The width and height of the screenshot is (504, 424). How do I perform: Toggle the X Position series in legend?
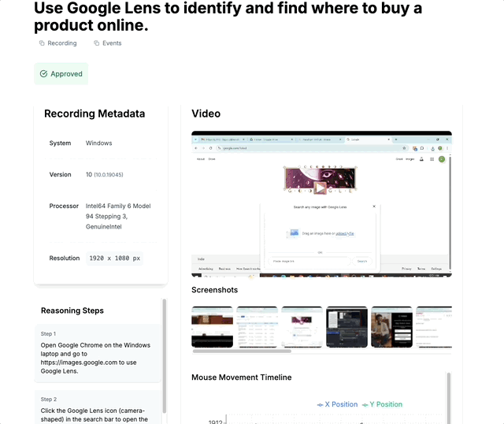click(337, 404)
